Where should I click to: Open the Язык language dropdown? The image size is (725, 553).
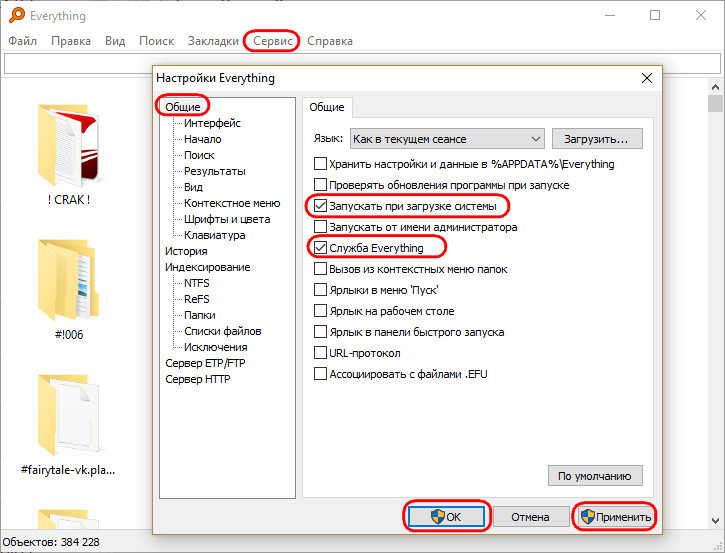click(447, 139)
